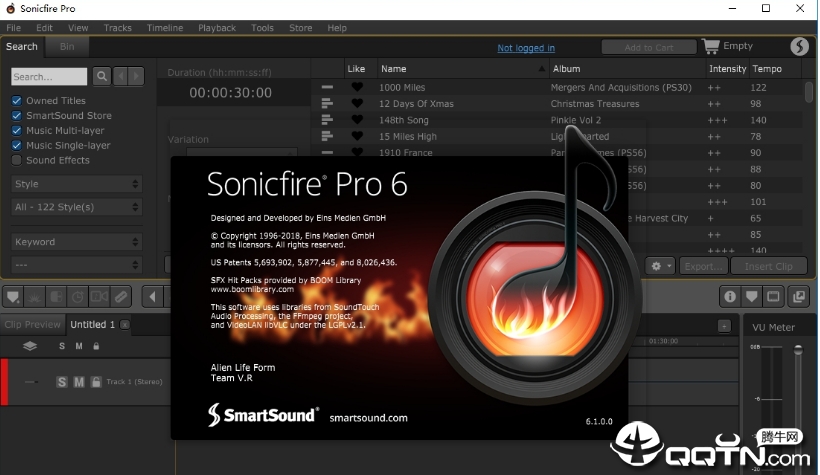This screenshot has height=475, width=820.
Task: Open the Timeline menu
Action: pos(165,28)
